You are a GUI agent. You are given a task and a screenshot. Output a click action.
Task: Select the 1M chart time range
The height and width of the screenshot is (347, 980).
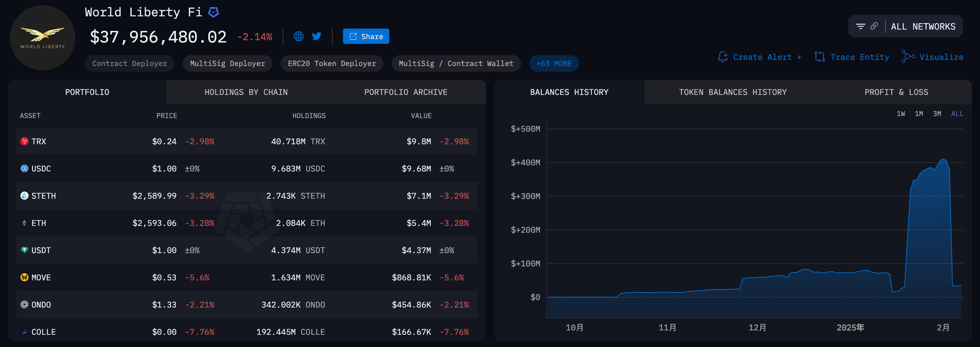click(919, 114)
